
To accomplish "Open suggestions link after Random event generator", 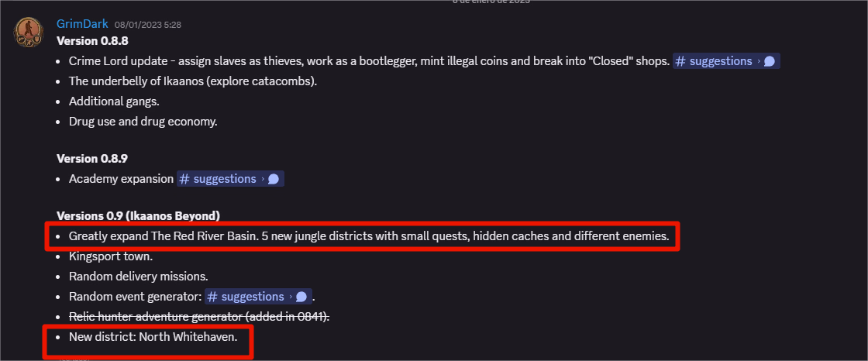I will pos(253,297).
